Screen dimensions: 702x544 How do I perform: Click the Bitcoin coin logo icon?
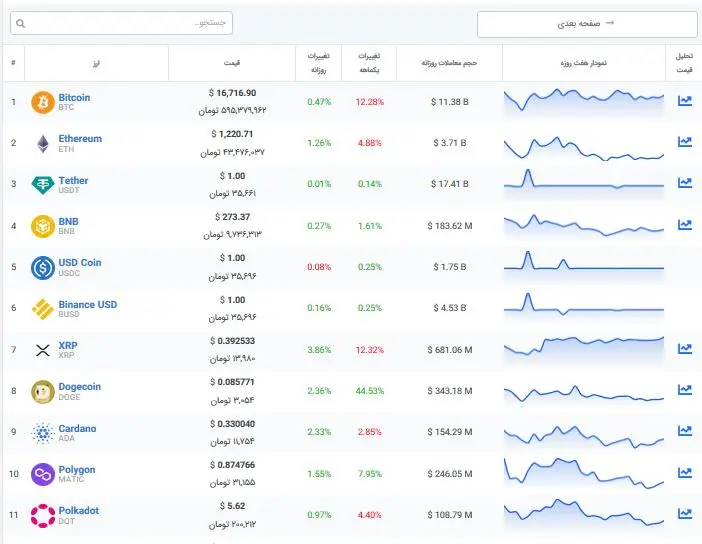(43, 103)
